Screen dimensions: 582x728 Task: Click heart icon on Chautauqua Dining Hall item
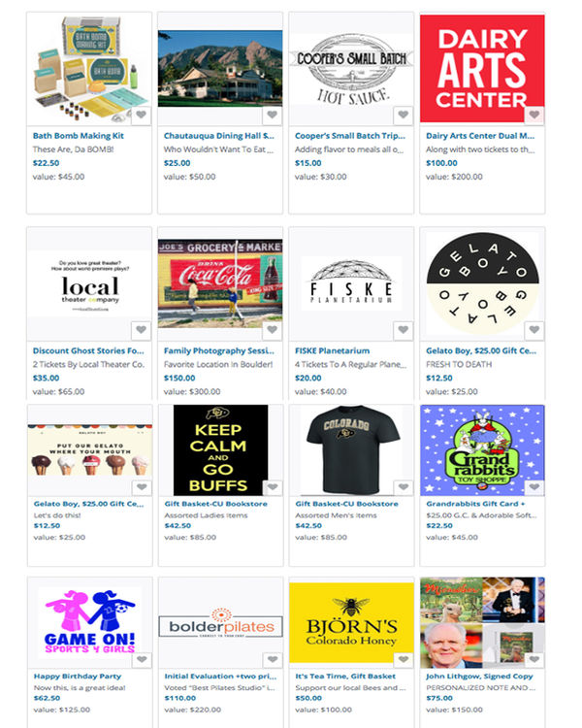pos(273,115)
